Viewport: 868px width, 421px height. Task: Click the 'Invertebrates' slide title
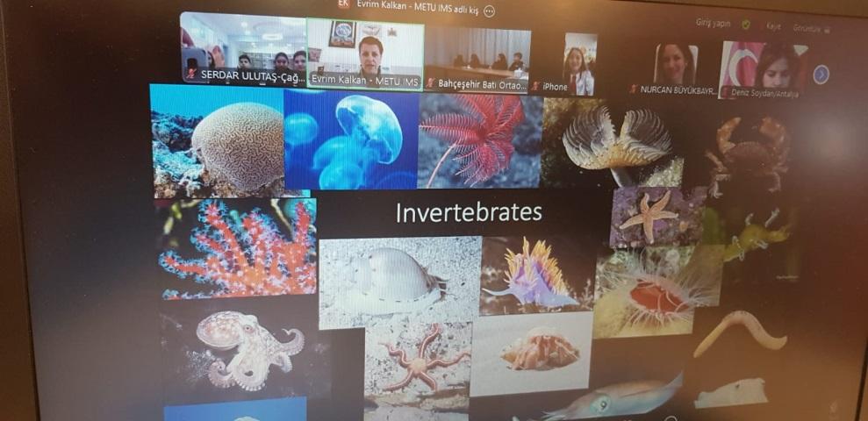[469, 213]
